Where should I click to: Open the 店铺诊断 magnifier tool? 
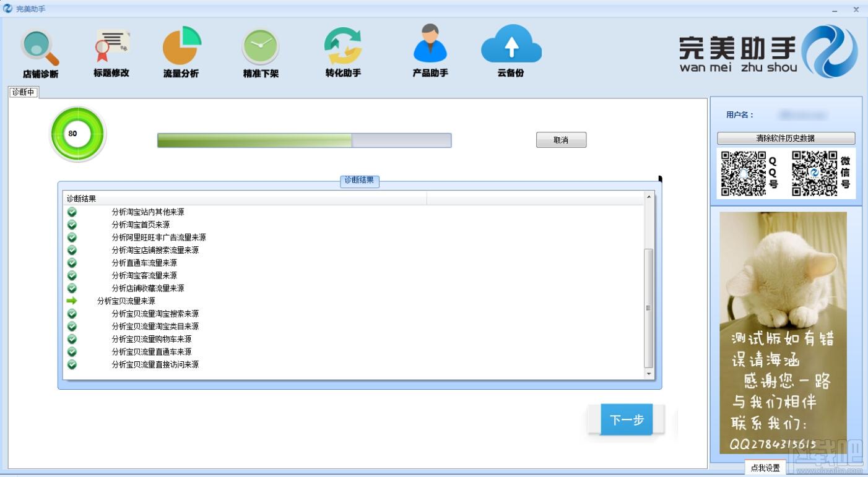pos(40,54)
